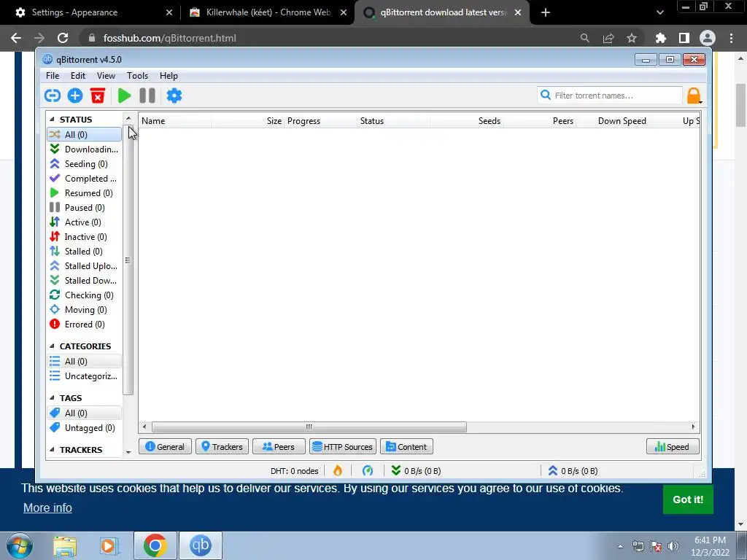747x560 pixels.
Task: Open the Tools menu
Action: click(x=137, y=76)
